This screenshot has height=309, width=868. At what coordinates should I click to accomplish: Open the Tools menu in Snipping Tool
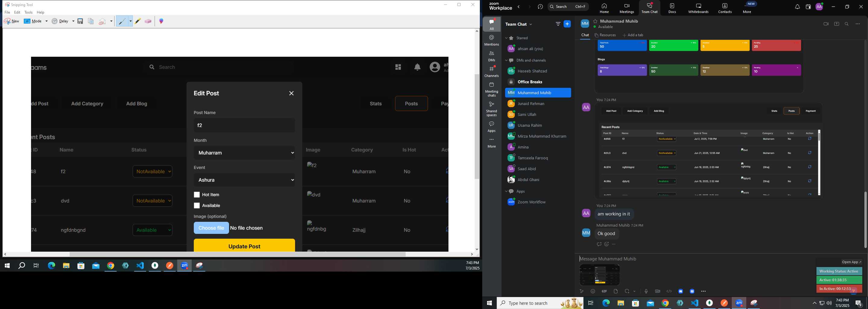[29, 12]
